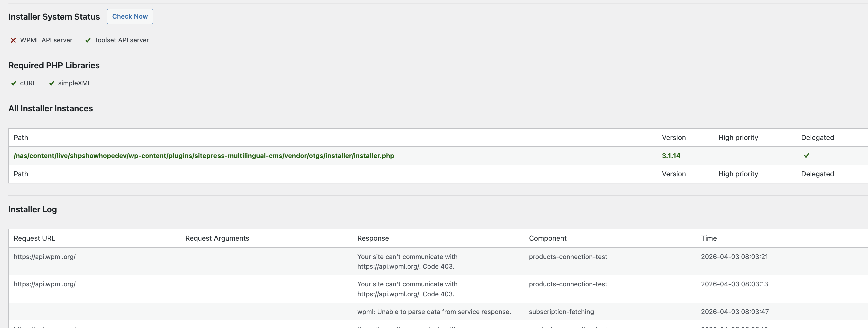Image resolution: width=868 pixels, height=328 pixels.
Task: Click the 3.1.14 version value
Action: click(671, 156)
